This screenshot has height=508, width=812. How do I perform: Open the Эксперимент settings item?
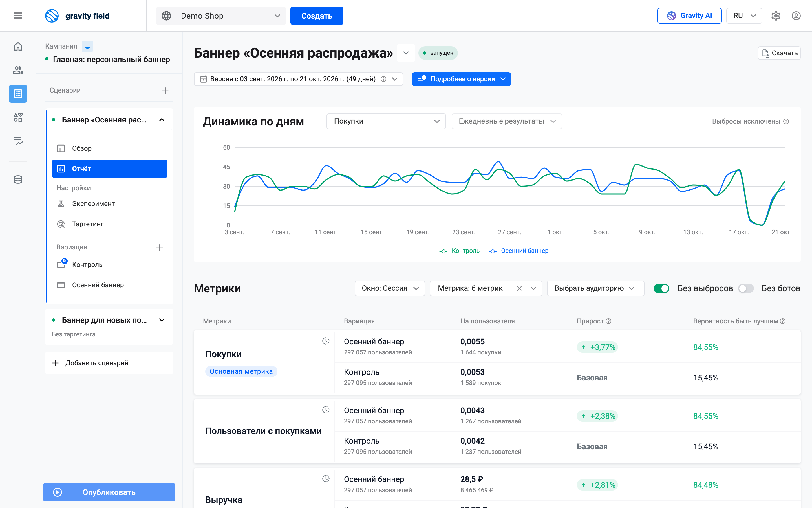pos(109,203)
